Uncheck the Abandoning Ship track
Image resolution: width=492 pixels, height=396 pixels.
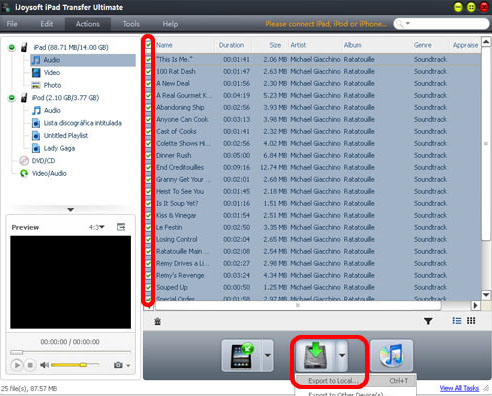(148, 107)
